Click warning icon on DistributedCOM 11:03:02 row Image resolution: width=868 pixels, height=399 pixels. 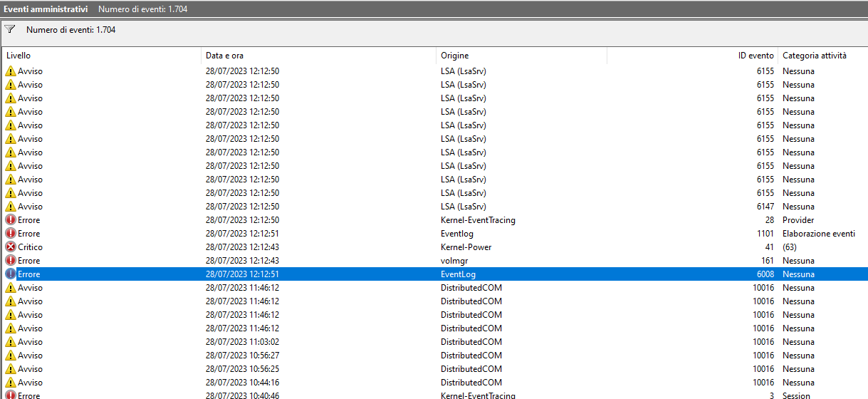11,342
